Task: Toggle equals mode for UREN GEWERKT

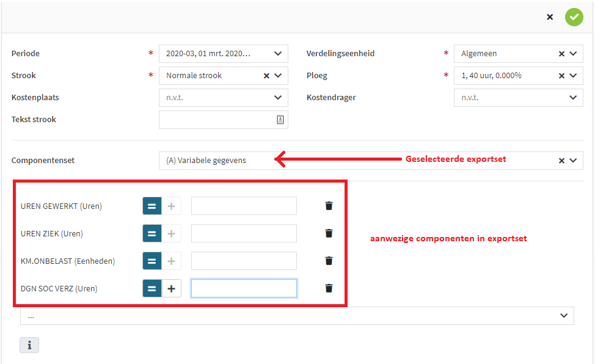Action: (152, 206)
